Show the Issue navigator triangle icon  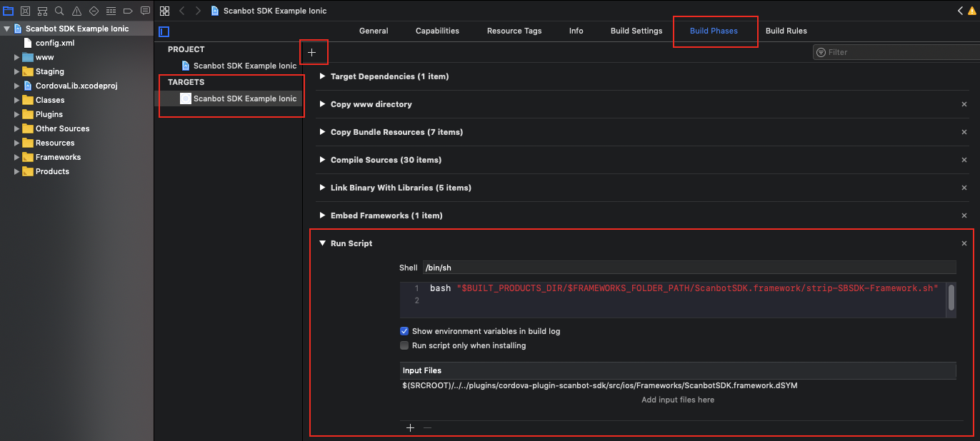point(76,11)
